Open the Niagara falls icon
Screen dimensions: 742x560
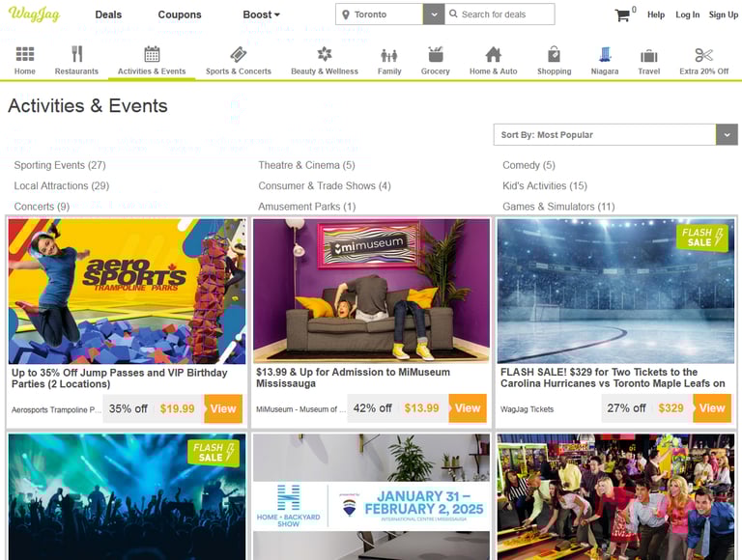click(x=605, y=54)
